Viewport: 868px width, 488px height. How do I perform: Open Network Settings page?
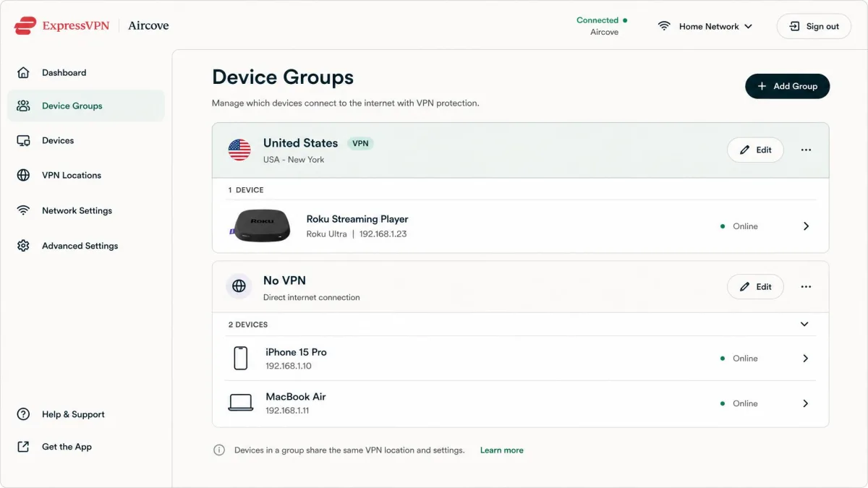point(86,210)
